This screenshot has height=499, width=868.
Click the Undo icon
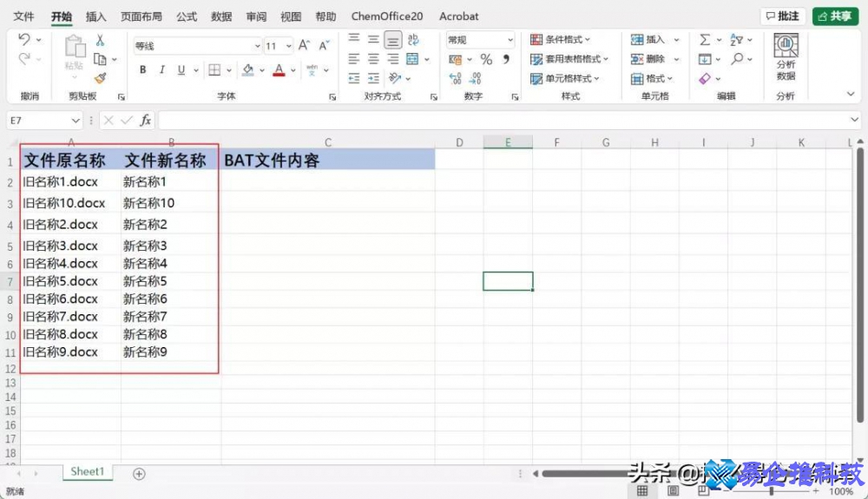23,39
